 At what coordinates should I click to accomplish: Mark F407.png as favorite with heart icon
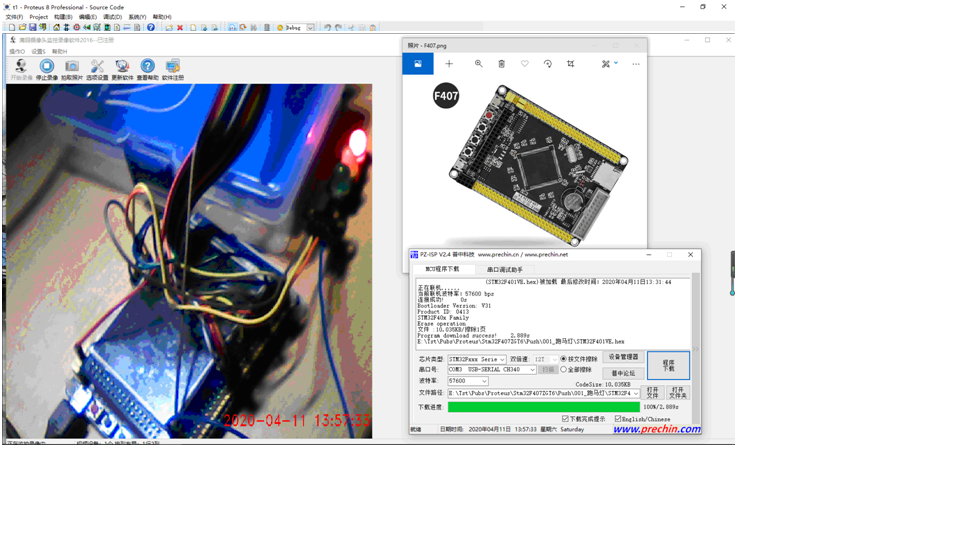pos(524,64)
